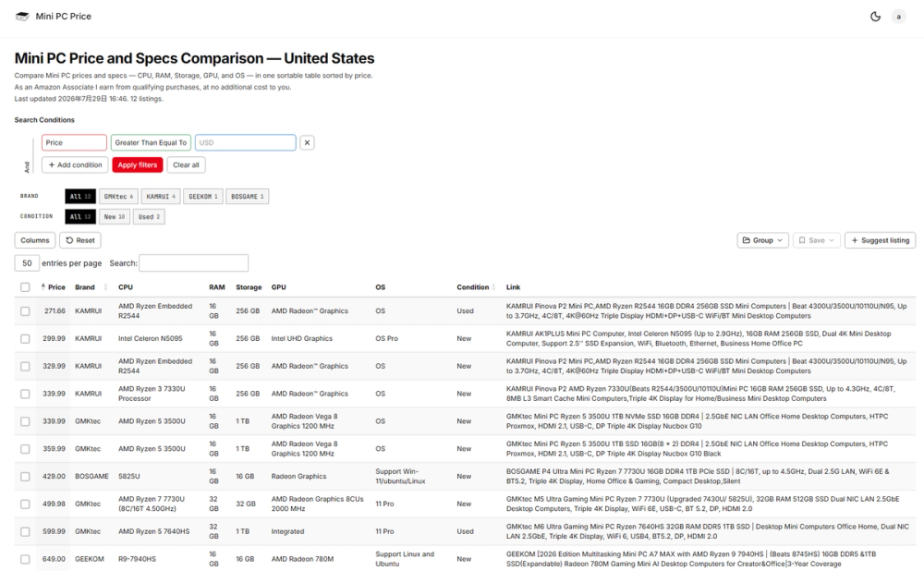The height and width of the screenshot is (571, 924).
Task: Remove the Price condition with X button
Action: [x=307, y=142]
